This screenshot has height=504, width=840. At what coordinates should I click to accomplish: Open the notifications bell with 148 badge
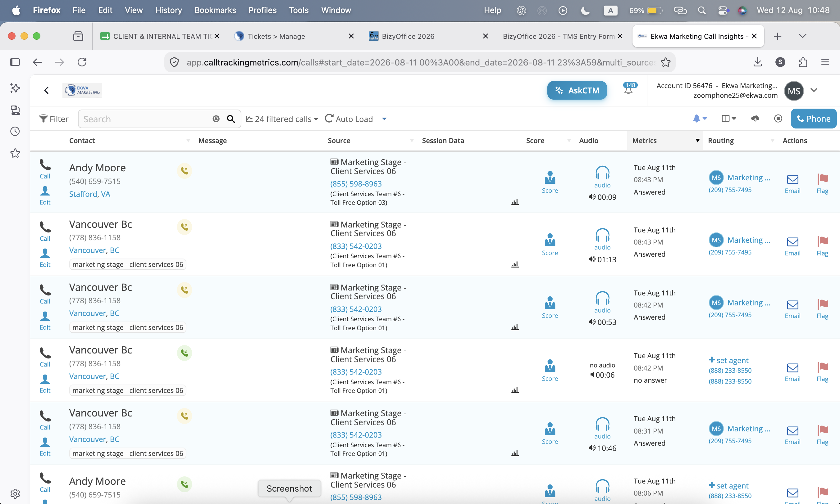click(629, 88)
